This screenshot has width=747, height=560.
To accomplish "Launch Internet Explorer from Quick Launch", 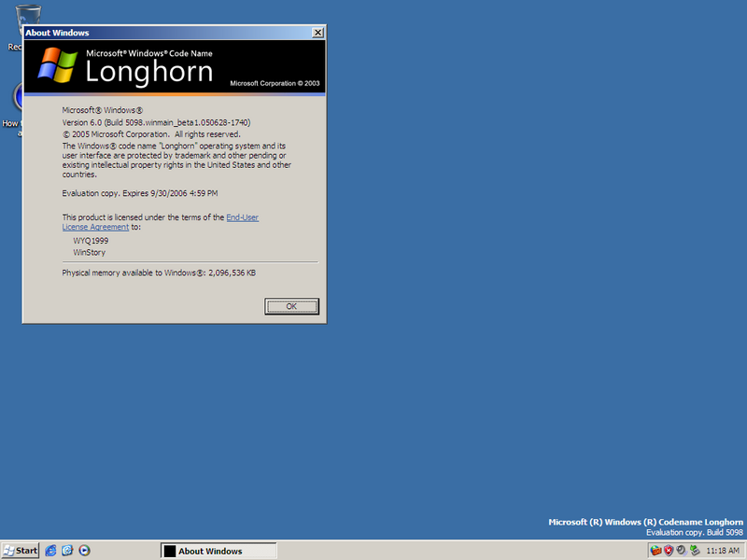I will pos(51,551).
